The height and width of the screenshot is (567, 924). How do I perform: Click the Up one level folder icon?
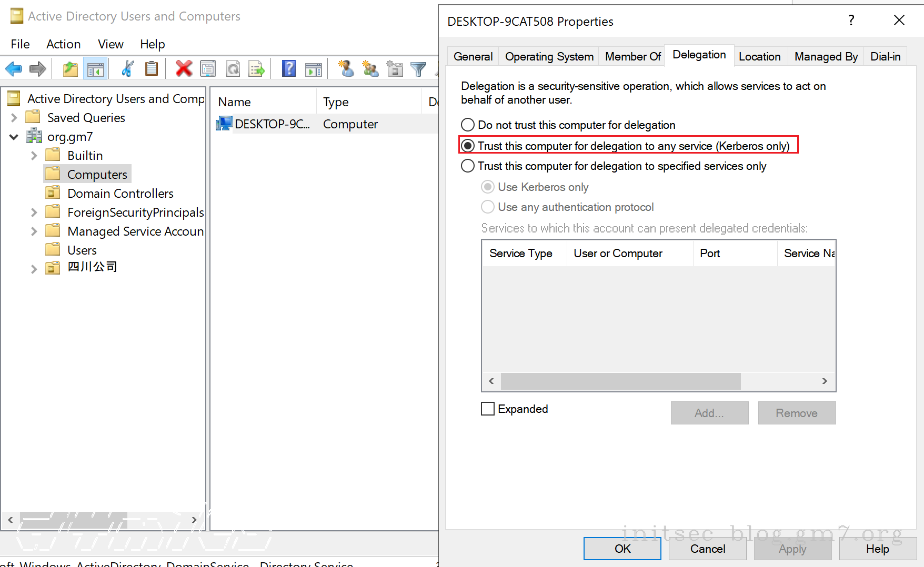pos(70,69)
